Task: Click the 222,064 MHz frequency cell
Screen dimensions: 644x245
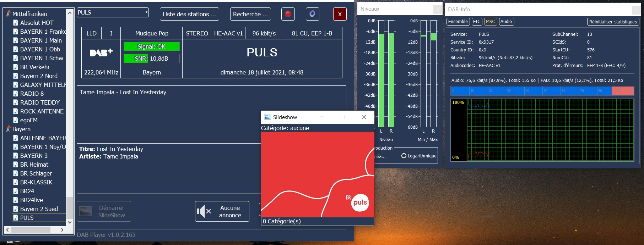Action: pos(101,72)
